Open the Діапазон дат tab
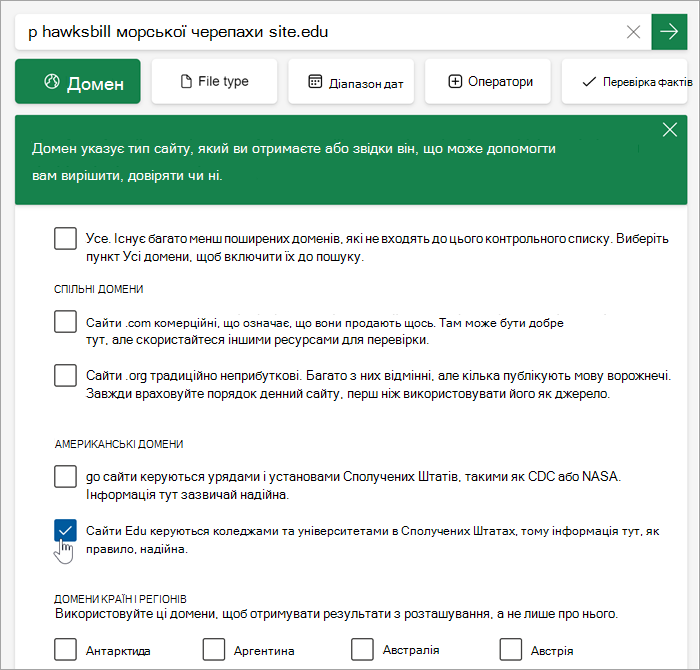This screenshot has width=700, height=670. (351, 81)
